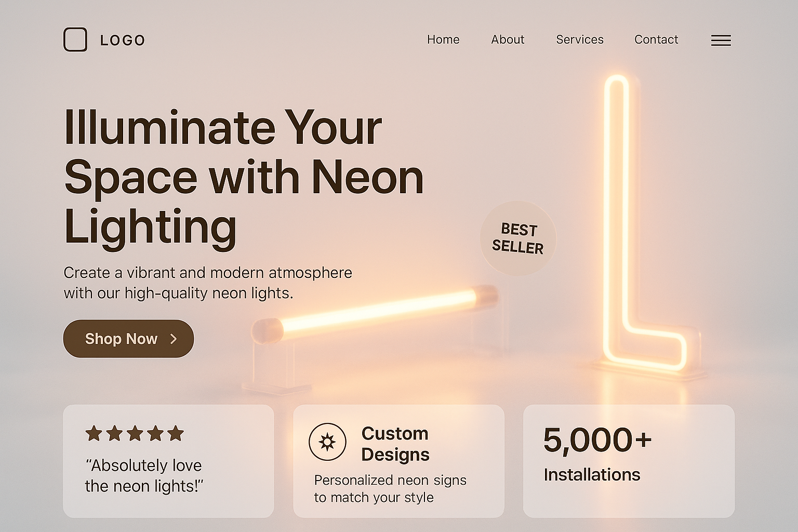Click the "Absolutely love the neon lights!" quote

click(144, 475)
